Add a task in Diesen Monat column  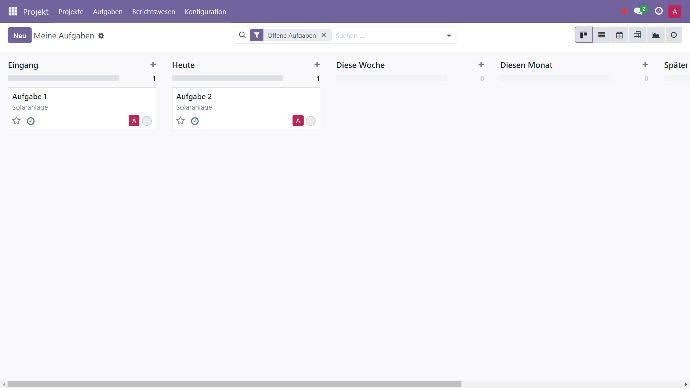[x=645, y=65]
